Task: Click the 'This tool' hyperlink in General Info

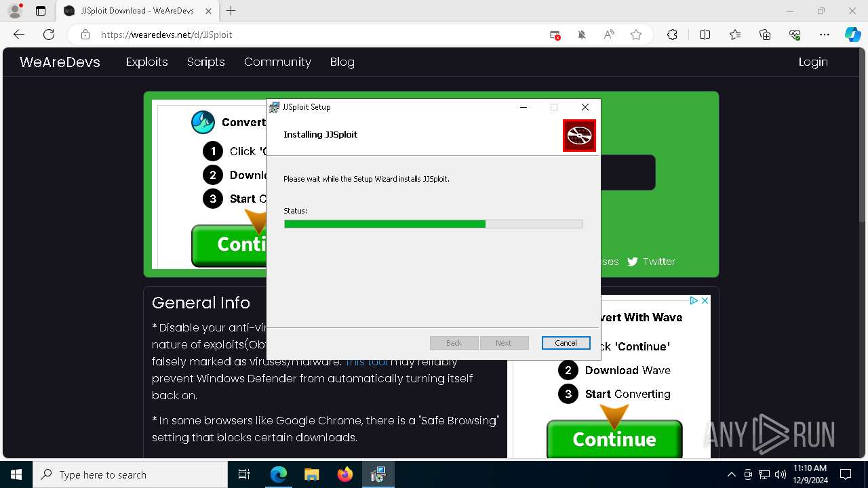Action: point(367,361)
